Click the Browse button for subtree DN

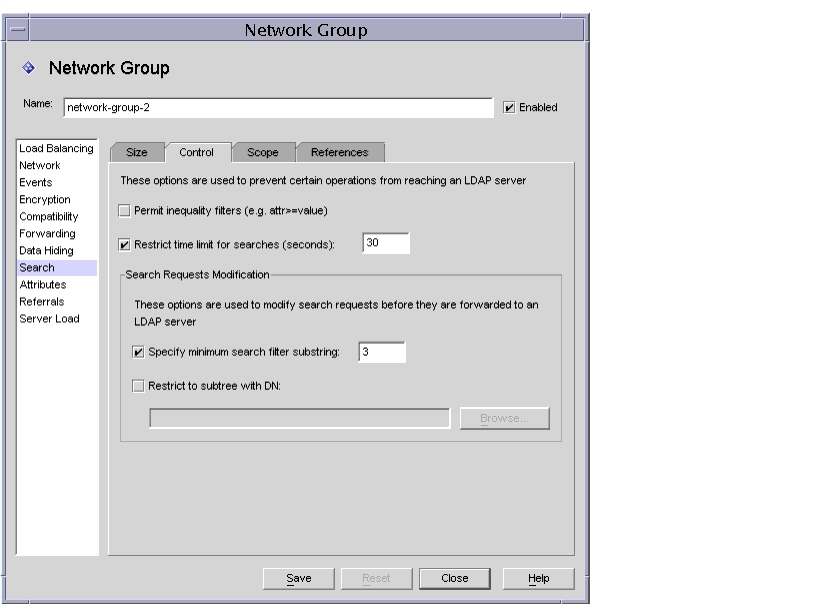504,419
